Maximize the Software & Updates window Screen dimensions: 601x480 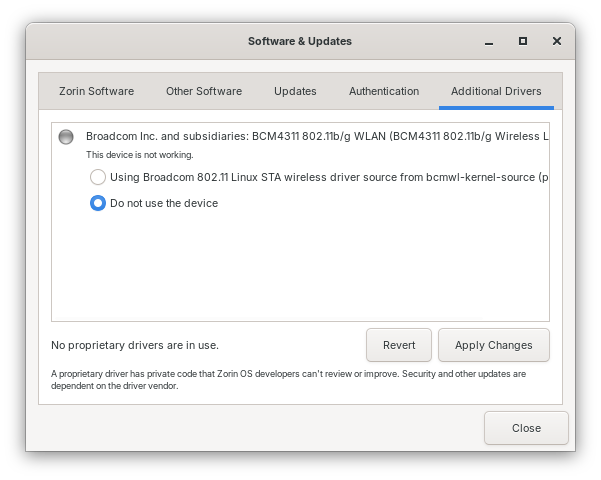(522, 42)
